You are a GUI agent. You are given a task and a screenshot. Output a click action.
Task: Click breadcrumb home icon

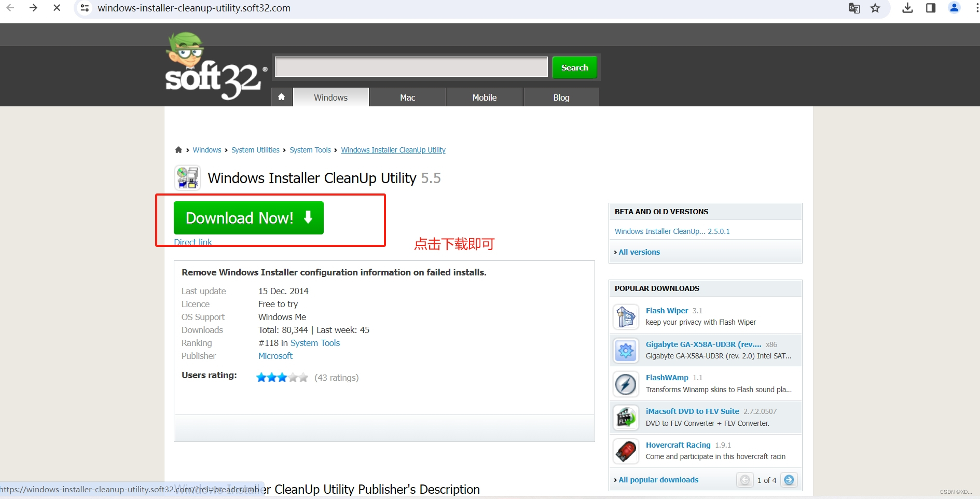[x=178, y=150]
